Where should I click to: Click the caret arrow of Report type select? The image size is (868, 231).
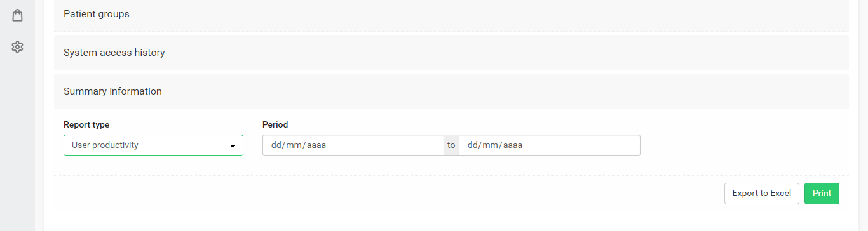coord(233,146)
